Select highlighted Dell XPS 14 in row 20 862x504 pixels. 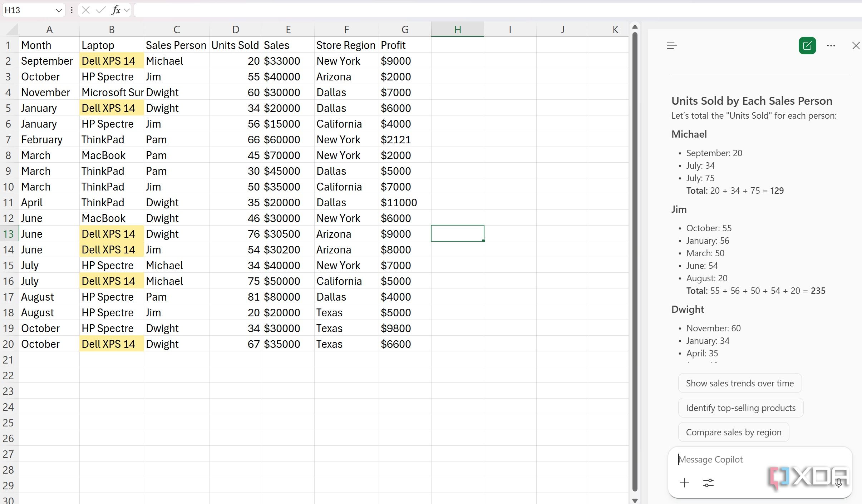click(x=112, y=344)
